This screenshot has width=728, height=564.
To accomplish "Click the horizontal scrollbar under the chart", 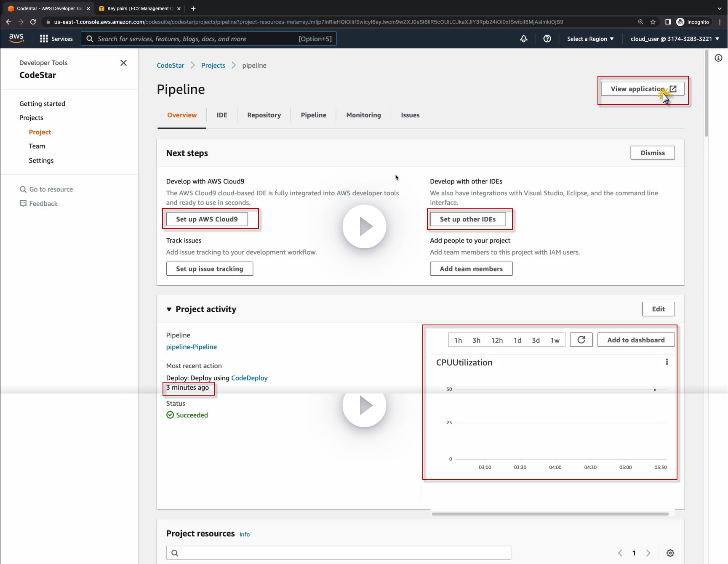I will tap(550, 514).
